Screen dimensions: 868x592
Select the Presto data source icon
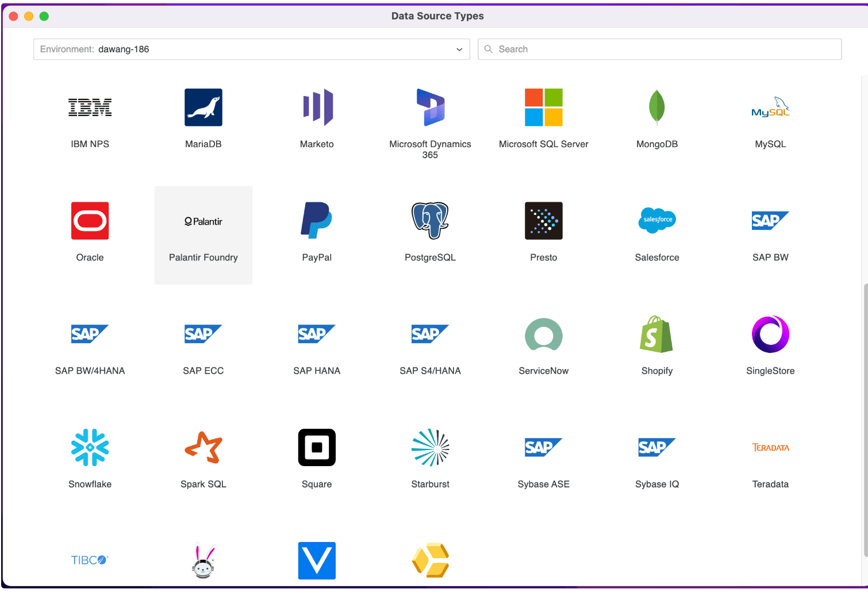coord(543,221)
